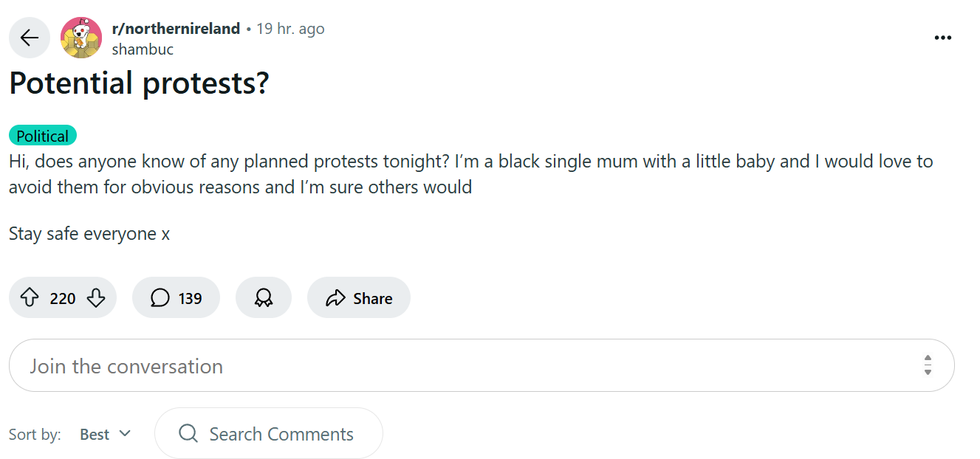The image size is (980, 459).
Task: Open the Sort by Best dropdown
Action: coord(105,434)
